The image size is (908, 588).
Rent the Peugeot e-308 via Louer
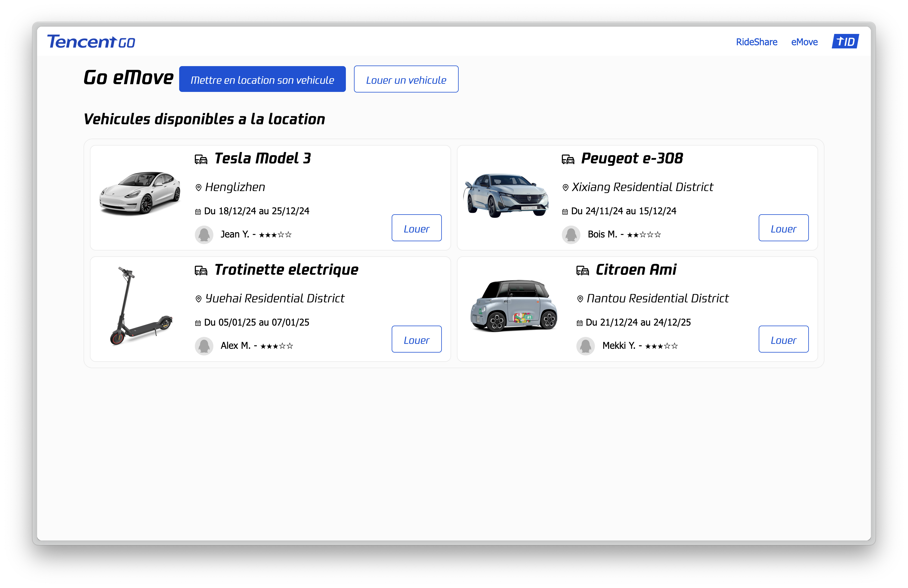tap(783, 228)
